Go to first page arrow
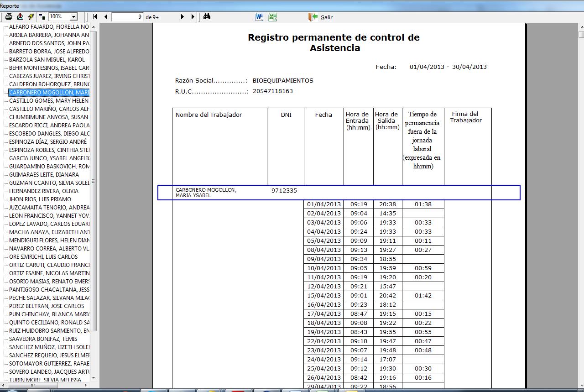Image resolution: width=584 pixels, height=392 pixels. [95, 16]
